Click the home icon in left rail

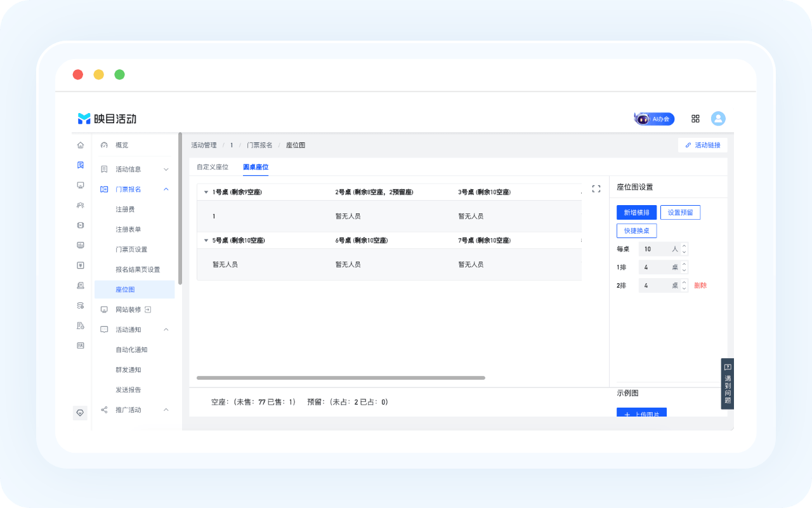pos(81,145)
